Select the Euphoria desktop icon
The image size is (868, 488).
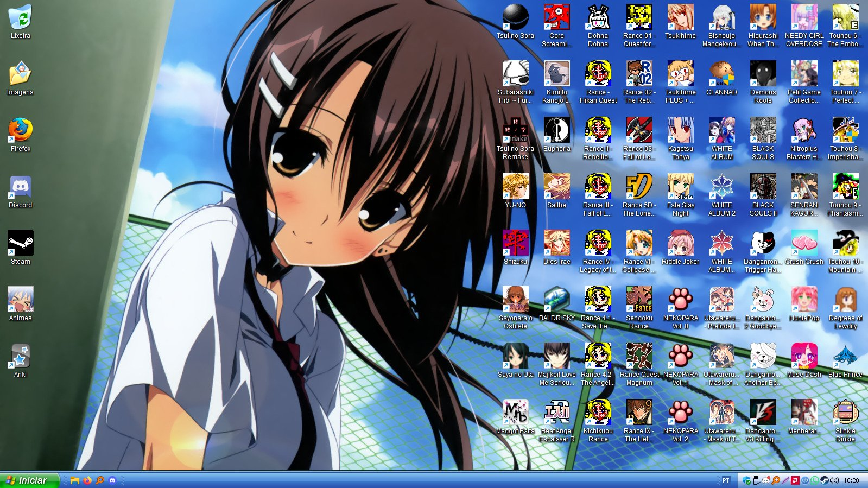[556, 132]
